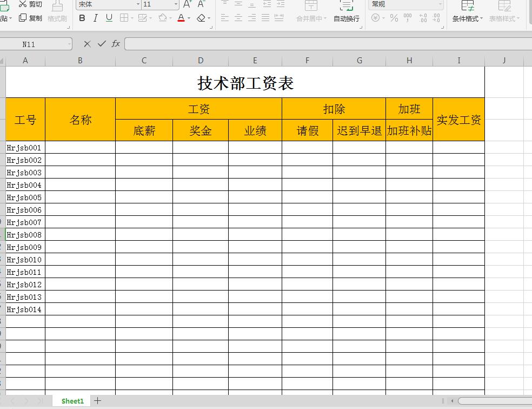Image resolution: width=532 pixels, height=409 pixels.
Task: Click the formula bar input field
Action: [270, 44]
